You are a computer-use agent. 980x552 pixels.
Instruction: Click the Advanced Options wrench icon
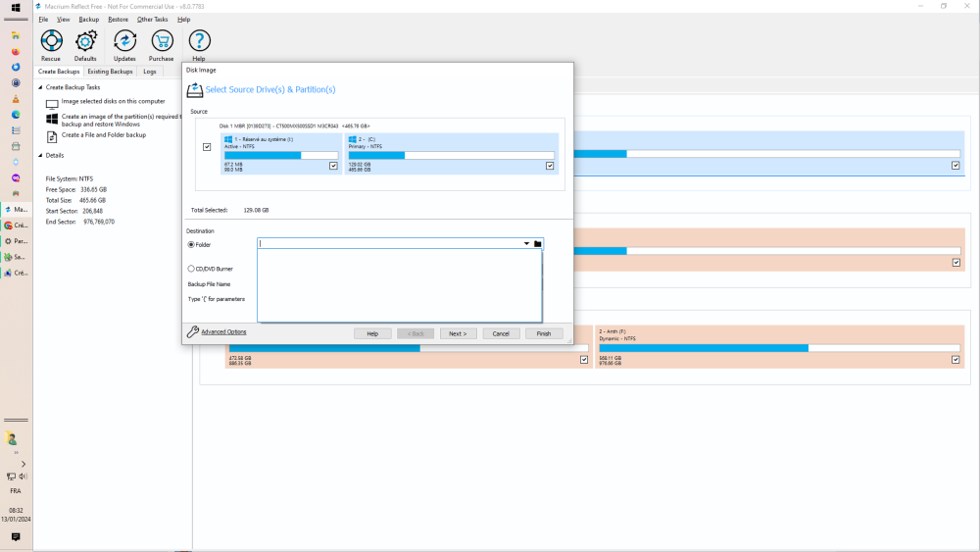click(x=192, y=332)
